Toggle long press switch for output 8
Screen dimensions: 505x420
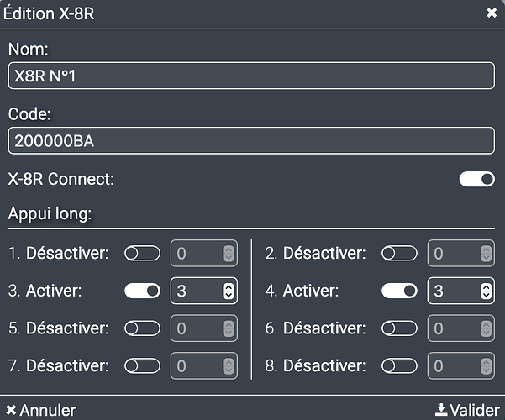[x=399, y=366]
